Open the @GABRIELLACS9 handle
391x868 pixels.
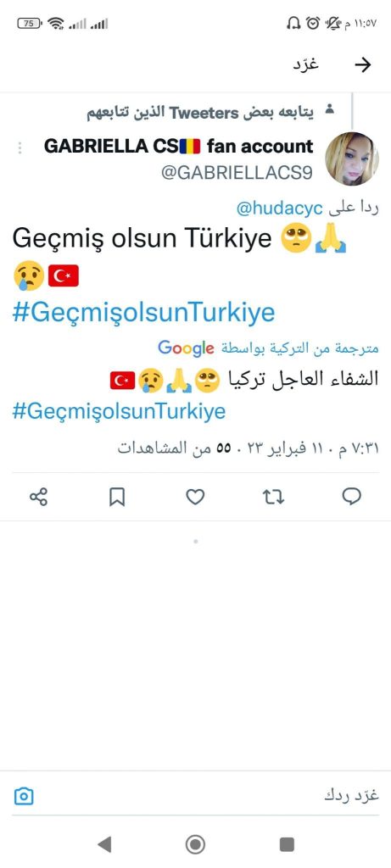(x=237, y=173)
